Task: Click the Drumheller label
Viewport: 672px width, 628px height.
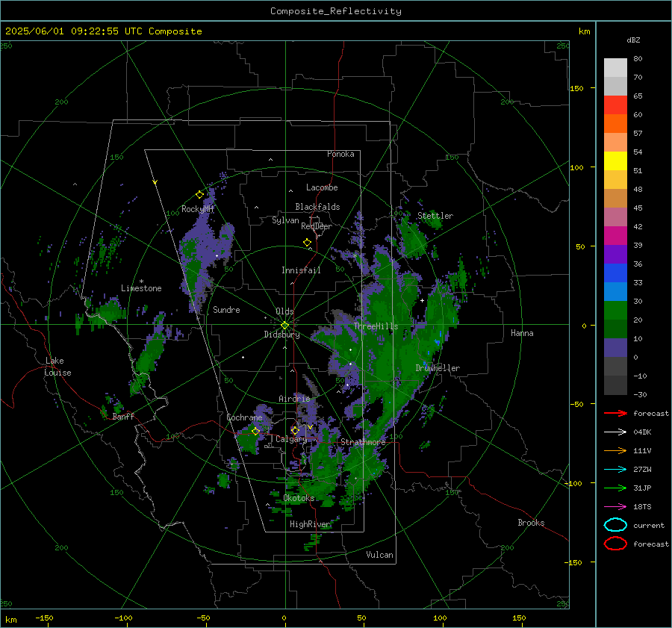Action: point(438,368)
